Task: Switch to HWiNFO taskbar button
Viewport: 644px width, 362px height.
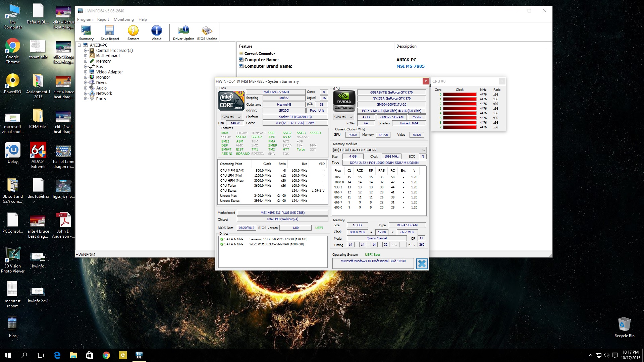Action: pos(139,355)
